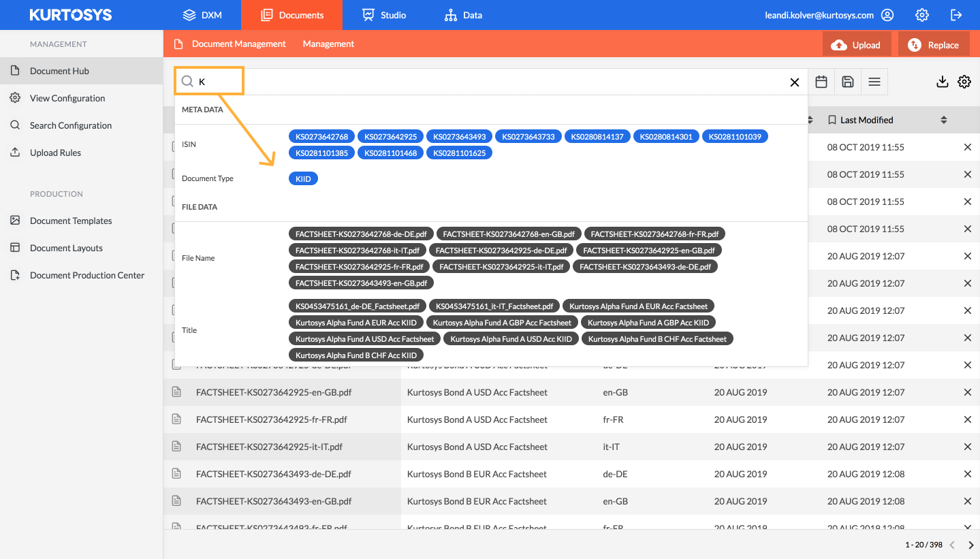Click leandi.kolver@kurtosys.com account email
This screenshot has width=980, height=559.
pos(819,15)
